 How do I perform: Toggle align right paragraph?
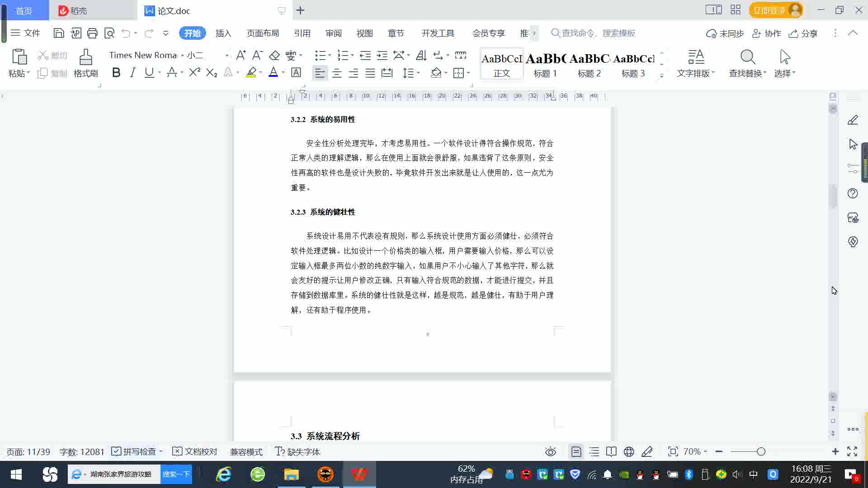(354, 73)
